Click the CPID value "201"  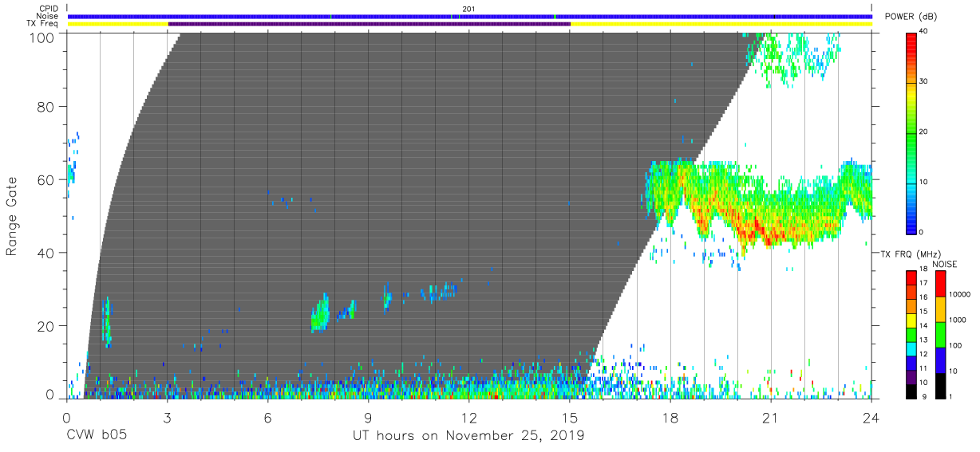tap(468, 9)
